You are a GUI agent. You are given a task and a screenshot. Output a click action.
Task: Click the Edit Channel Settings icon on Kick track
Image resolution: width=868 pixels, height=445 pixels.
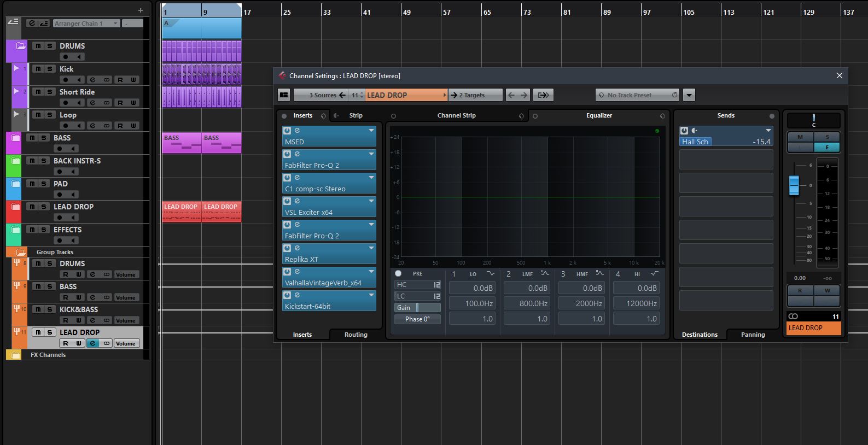92,80
